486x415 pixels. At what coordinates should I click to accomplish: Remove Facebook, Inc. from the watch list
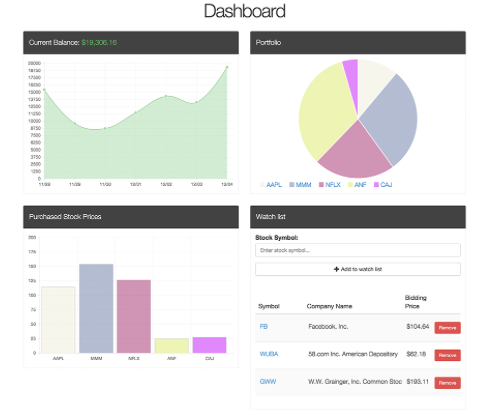[447, 328]
